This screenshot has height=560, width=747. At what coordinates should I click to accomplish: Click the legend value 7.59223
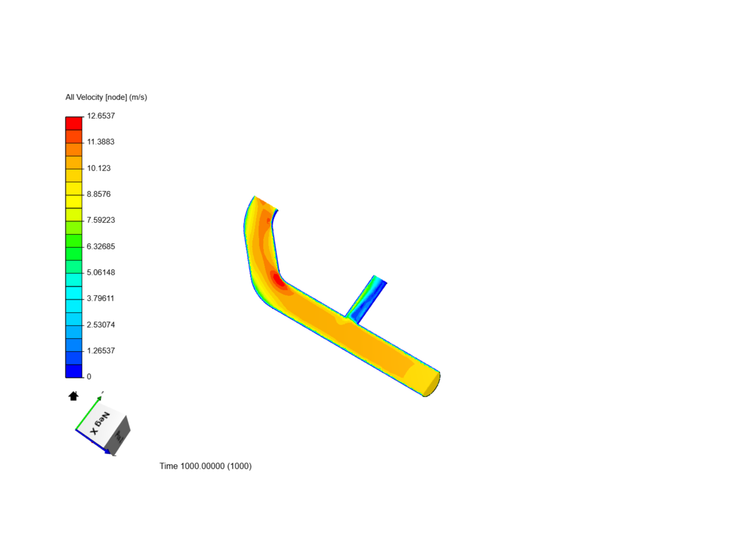coord(101,220)
